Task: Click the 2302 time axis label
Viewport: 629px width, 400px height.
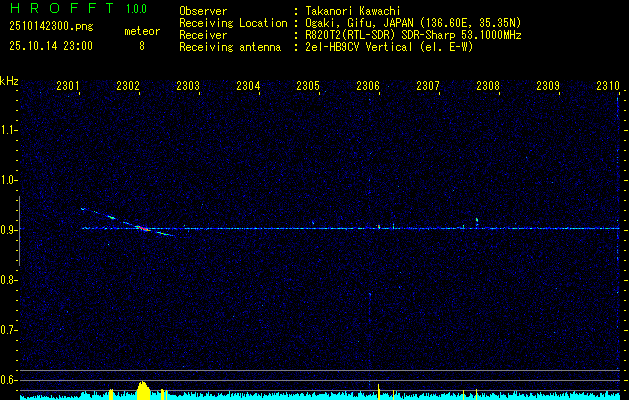Action: [128, 85]
